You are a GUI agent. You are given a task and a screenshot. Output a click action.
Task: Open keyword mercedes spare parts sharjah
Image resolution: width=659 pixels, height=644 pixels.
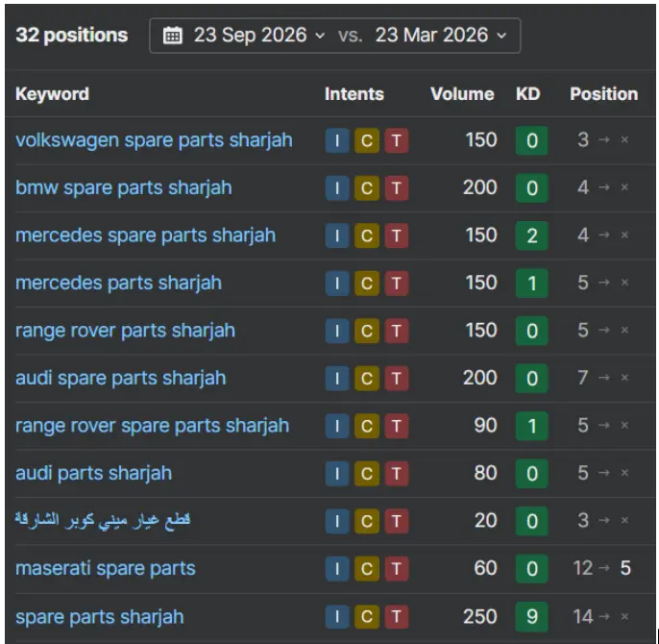click(x=145, y=235)
